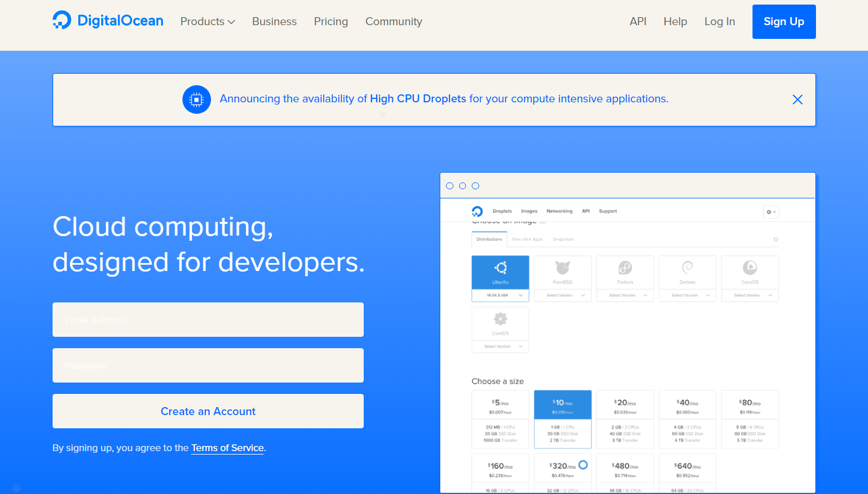This screenshot has width=868, height=494.
Task: Choose the $20/mo droplet size
Action: (625, 420)
